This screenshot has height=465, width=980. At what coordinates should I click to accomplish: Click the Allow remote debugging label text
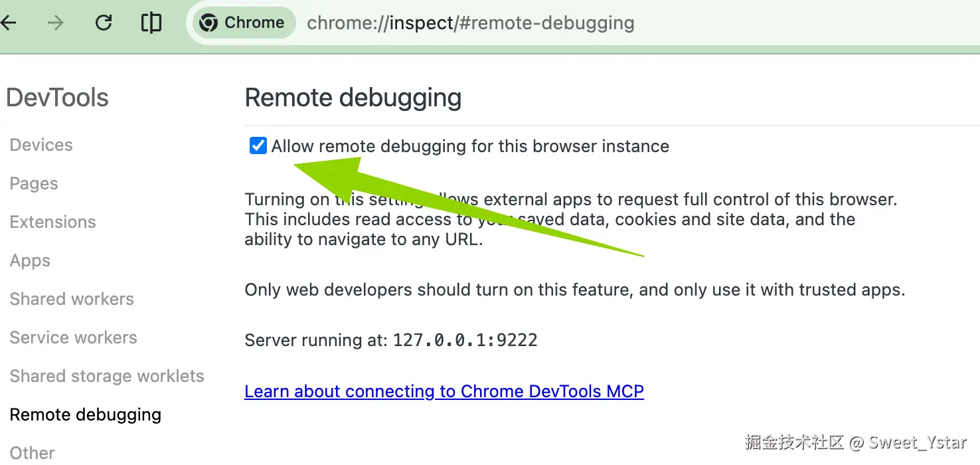[x=470, y=146]
